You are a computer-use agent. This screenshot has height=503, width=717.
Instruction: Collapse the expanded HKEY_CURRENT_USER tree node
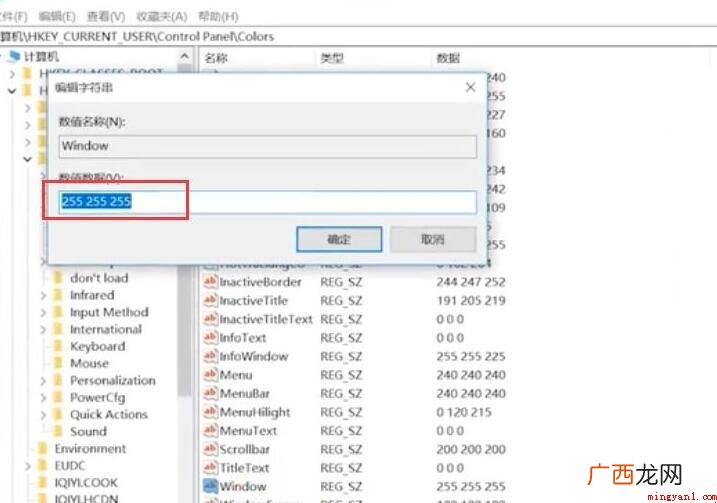(x=12, y=91)
